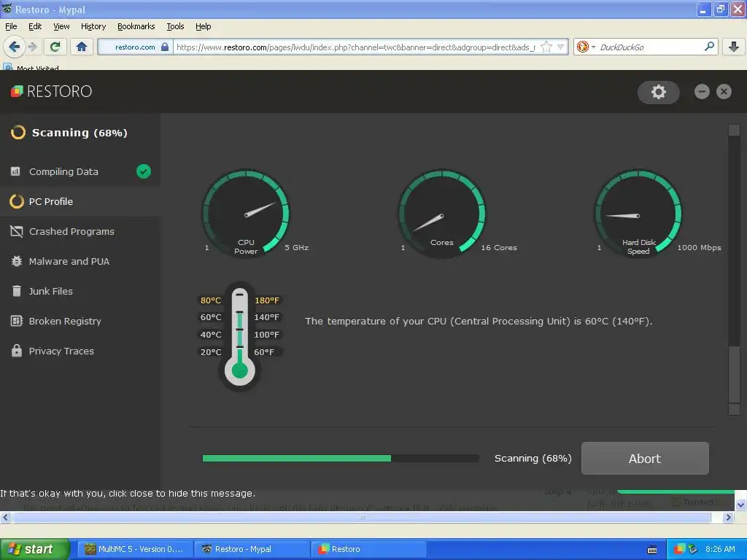Click the taskbar clock

[720, 549]
